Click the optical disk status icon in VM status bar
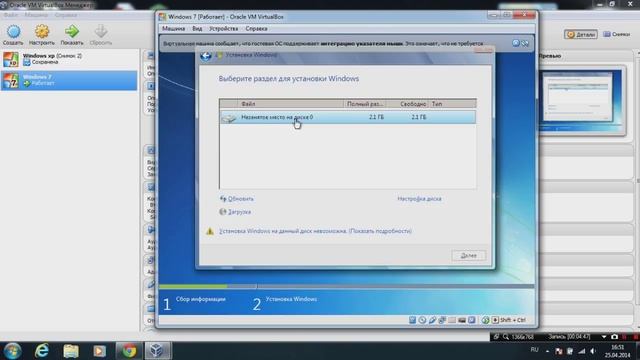 pyautogui.click(x=422, y=320)
